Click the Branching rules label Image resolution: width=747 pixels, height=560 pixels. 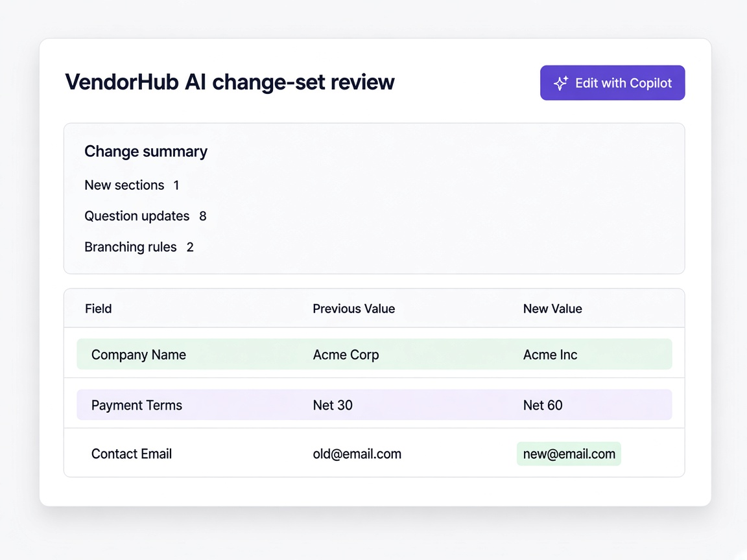click(x=130, y=247)
